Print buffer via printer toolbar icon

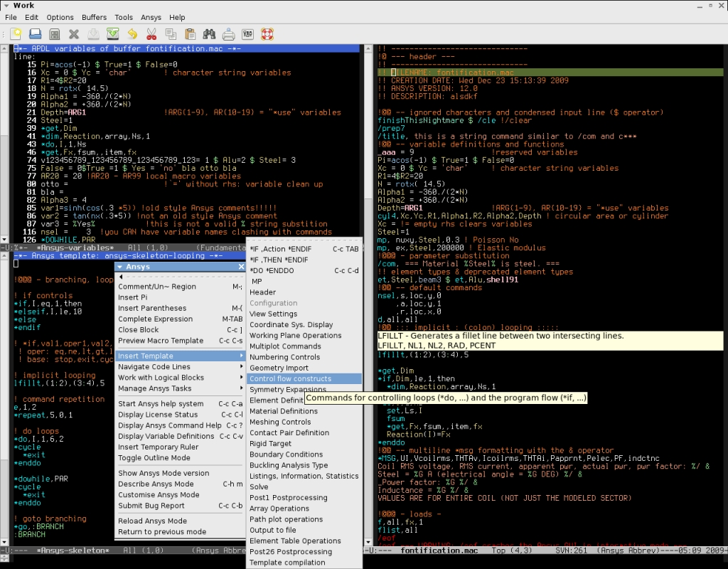point(228,34)
